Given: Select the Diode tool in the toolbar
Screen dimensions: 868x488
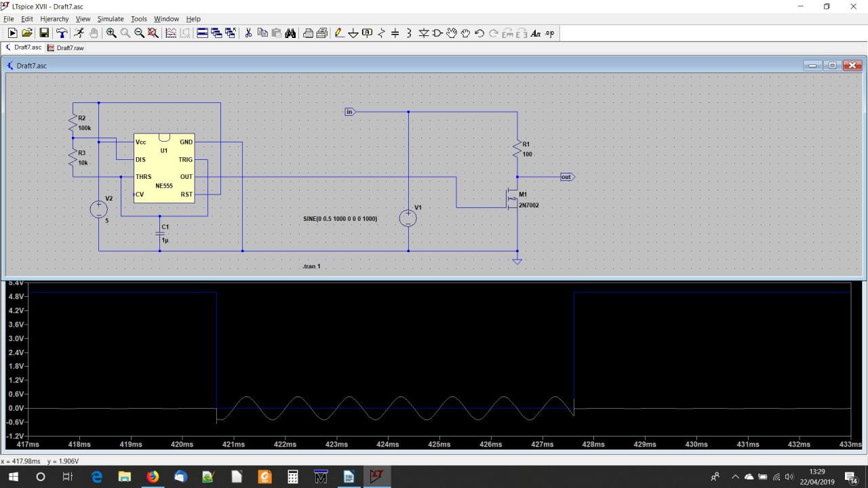Looking at the screenshot, I should pyautogui.click(x=423, y=33).
